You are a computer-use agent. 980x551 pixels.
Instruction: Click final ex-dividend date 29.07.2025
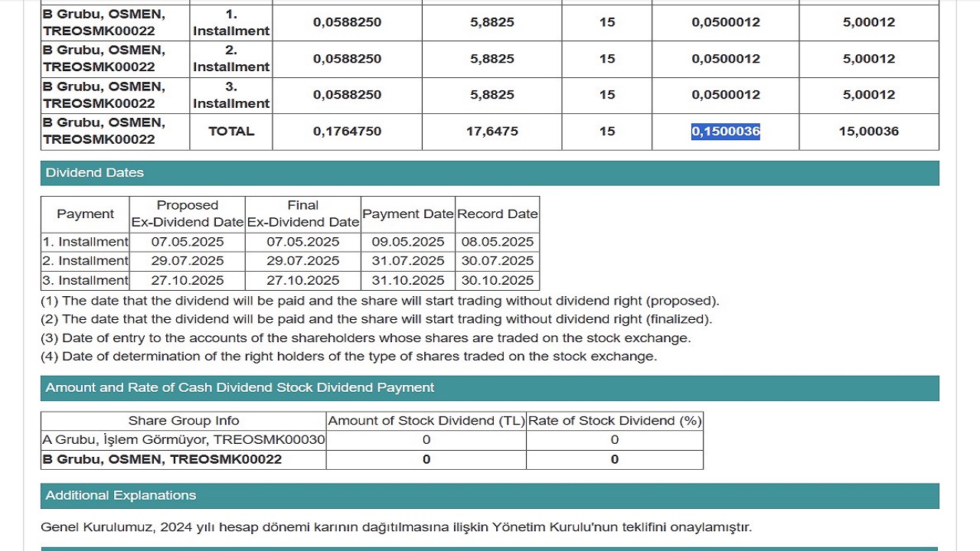tap(303, 261)
